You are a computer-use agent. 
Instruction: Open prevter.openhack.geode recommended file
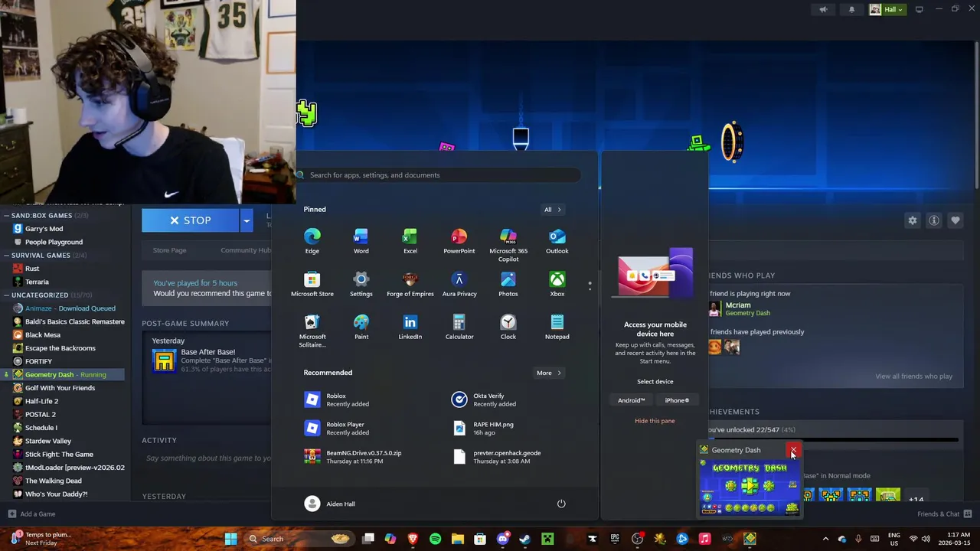pyautogui.click(x=498, y=457)
